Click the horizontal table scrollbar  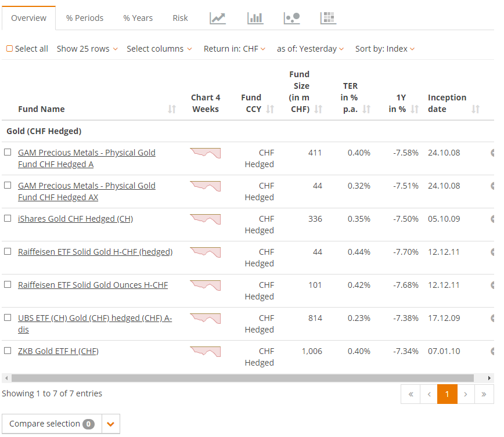243,378
